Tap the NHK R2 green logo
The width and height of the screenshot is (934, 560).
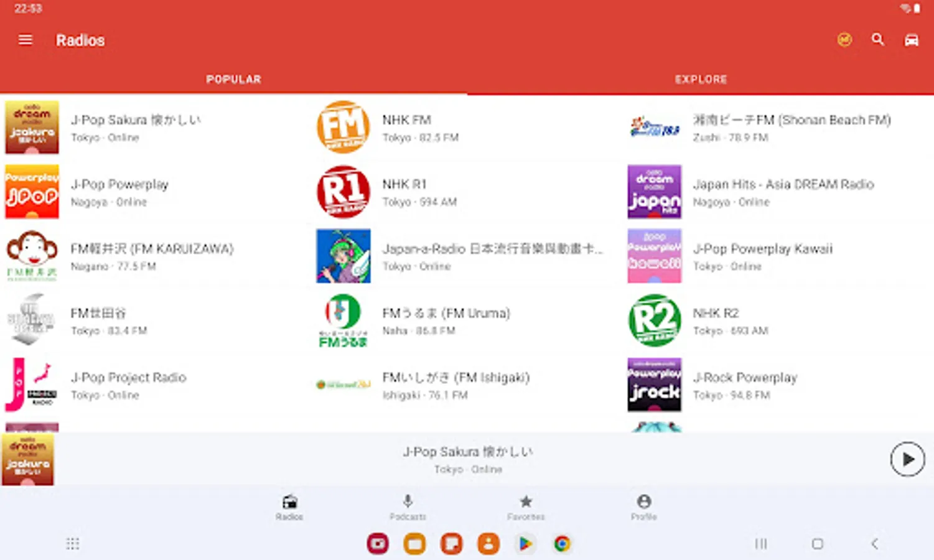click(x=654, y=320)
